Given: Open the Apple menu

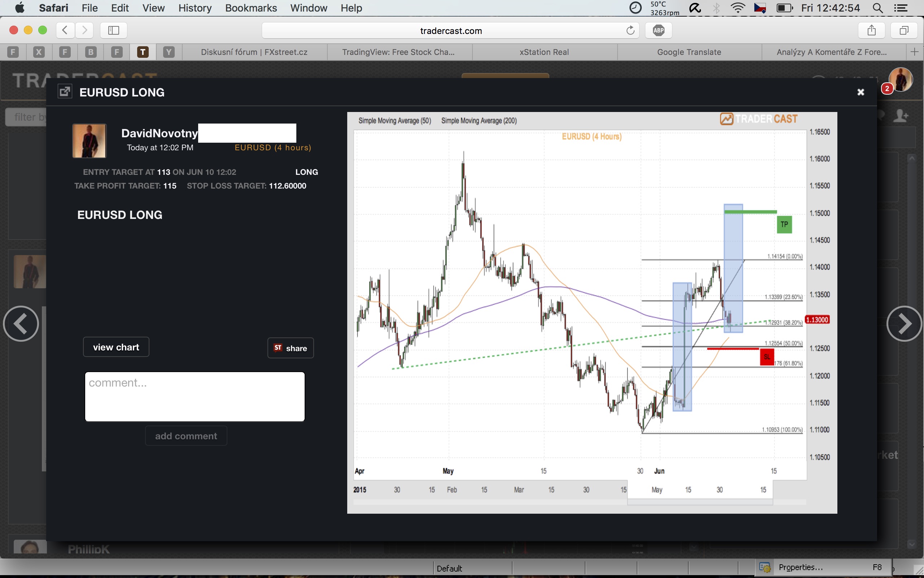Looking at the screenshot, I should (19, 8).
